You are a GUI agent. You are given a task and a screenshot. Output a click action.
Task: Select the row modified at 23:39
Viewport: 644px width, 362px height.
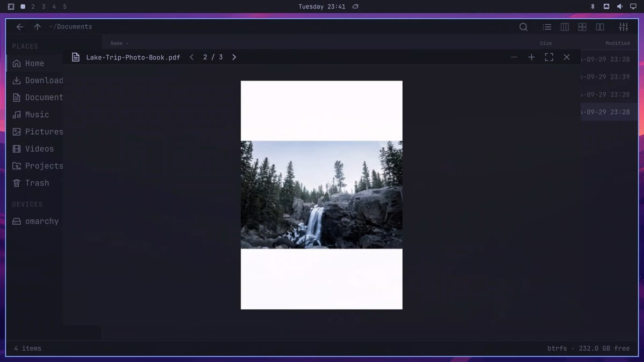pos(609,77)
